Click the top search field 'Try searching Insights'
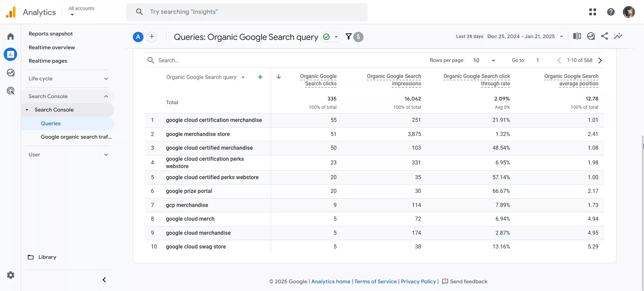The width and height of the screenshot is (644, 291). click(247, 12)
